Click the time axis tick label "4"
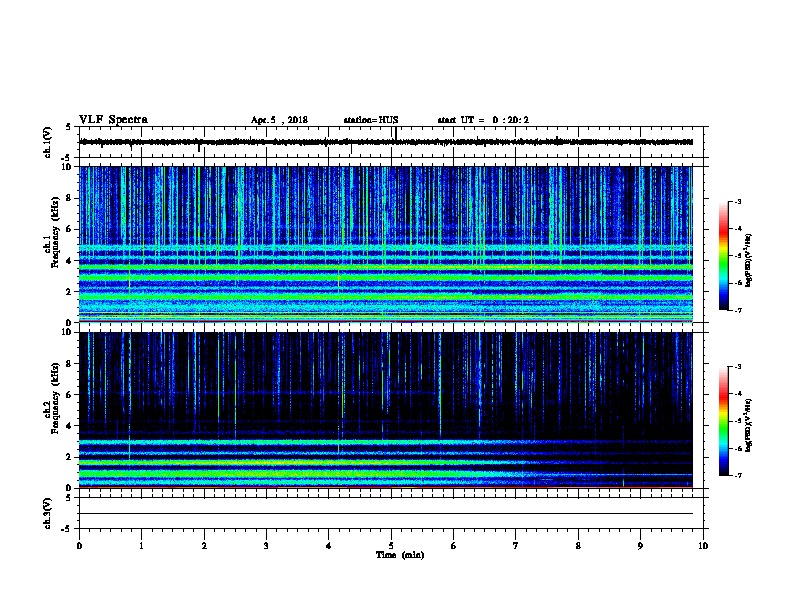792x612 pixels. point(329,546)
